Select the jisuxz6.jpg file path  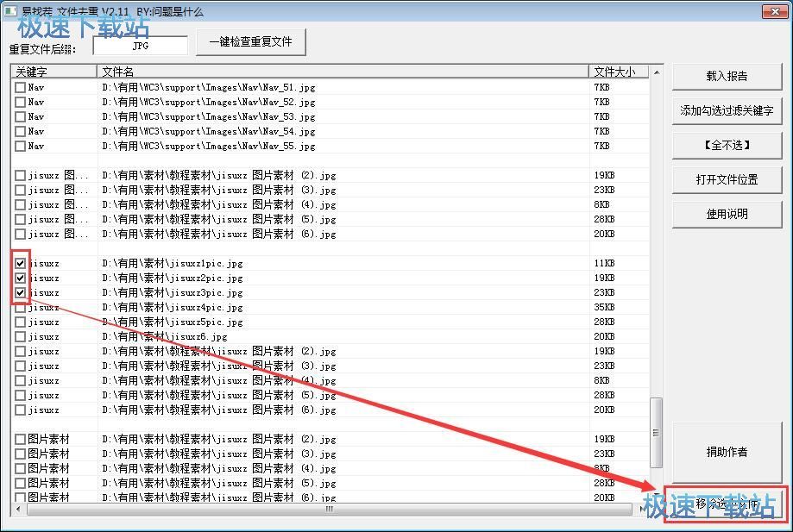[164, 336]
